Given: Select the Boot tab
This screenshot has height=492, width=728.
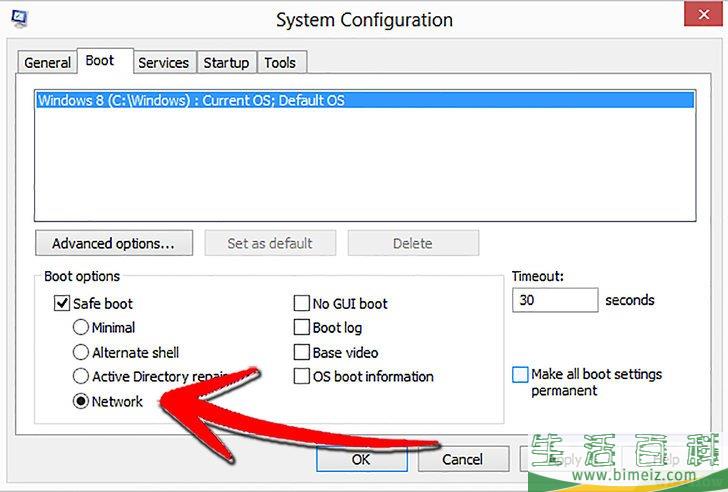Looking at the screenshot, I should [x=105, y=61].
